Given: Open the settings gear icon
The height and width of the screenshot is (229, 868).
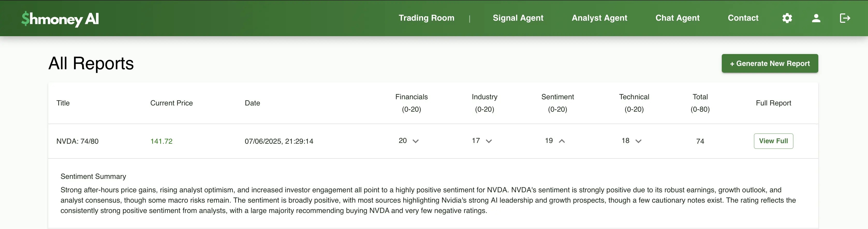Looking at the screenshot, I should [x=787, y=18].
